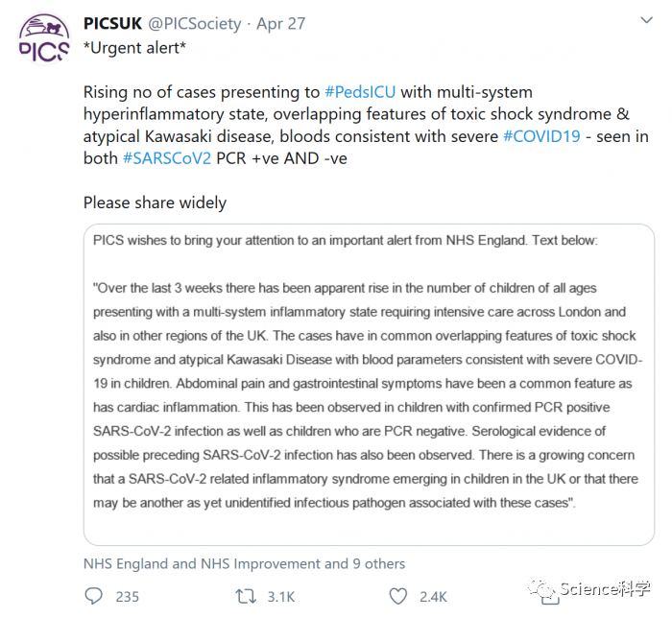Viewport: 672px width, 618px height.
Task: Like the tweet with heart icon
Action: [x=398, y=597]
